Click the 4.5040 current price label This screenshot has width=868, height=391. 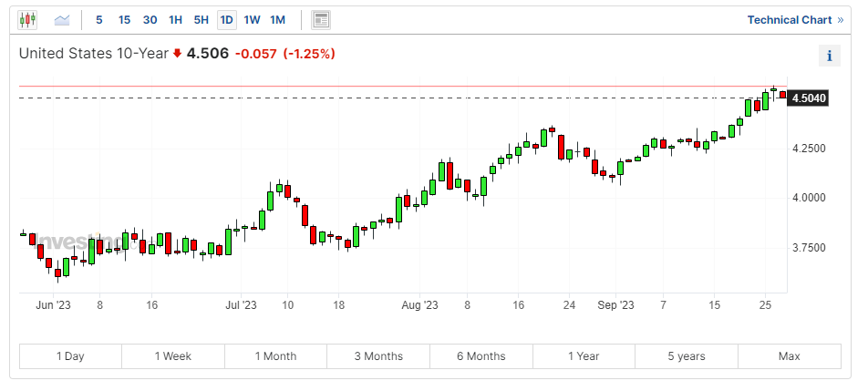tap(809, 98)
